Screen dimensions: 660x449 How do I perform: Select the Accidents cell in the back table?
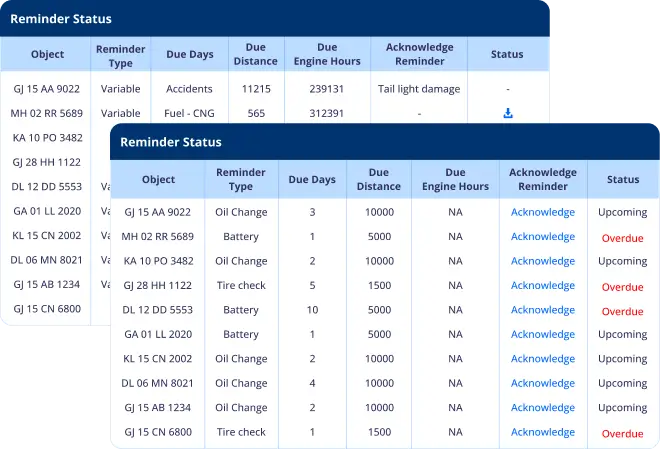189,89
